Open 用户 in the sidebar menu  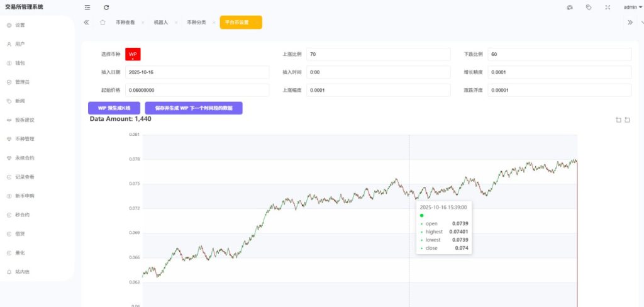click(20, 44)
